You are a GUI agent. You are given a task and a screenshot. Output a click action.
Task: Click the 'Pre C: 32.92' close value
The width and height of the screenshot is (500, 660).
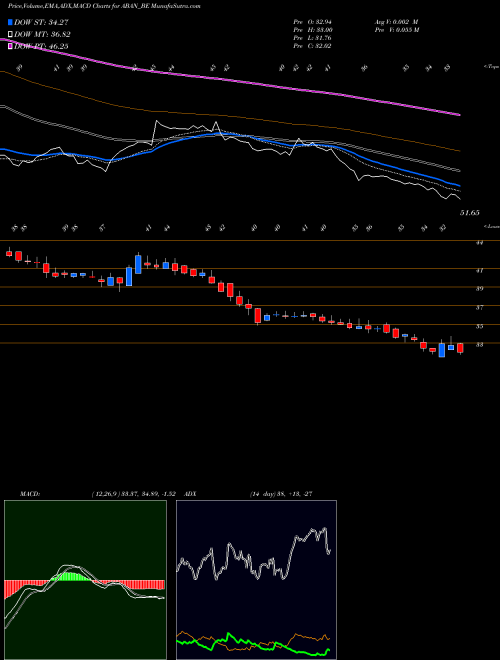[312, 46]
